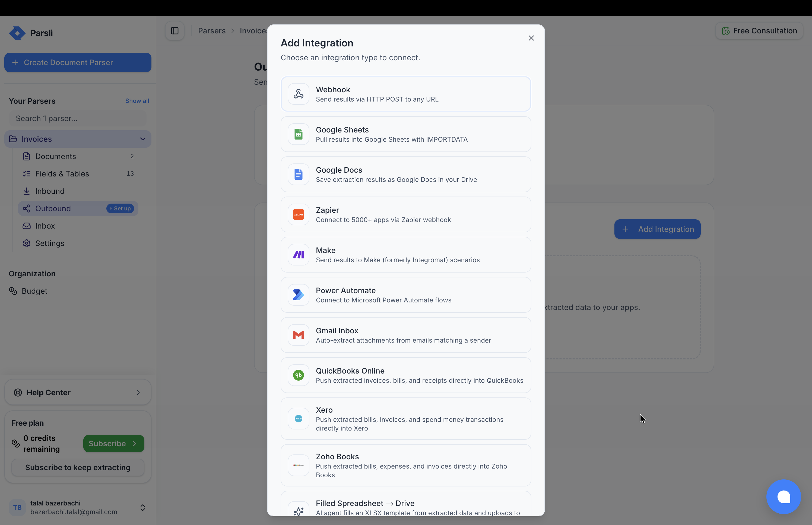Click the Free Consultation calendar icon

click(x=725, y=31)
